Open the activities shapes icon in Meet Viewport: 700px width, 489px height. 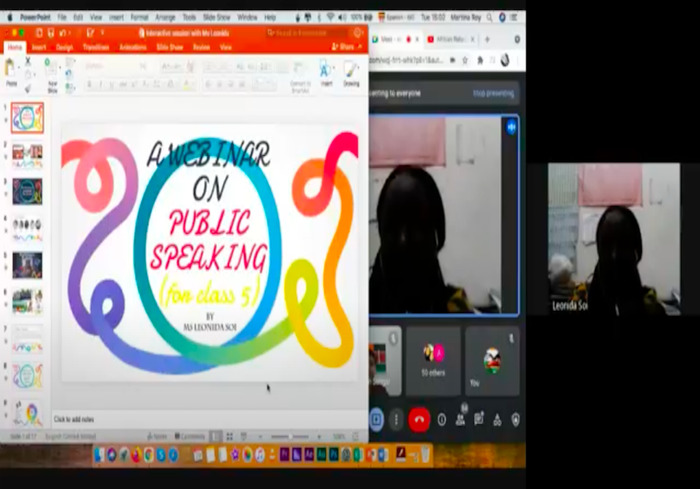[497, 420]
